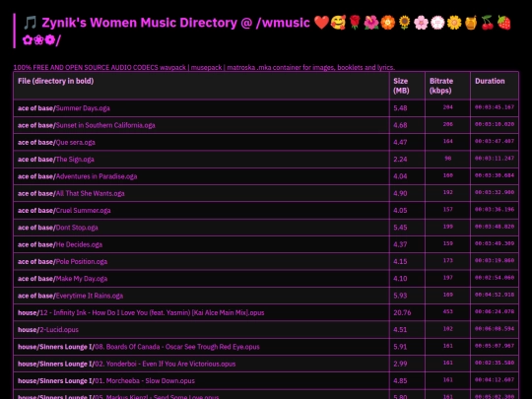
Task: Click size value 2.24 for The Sign
Action: pyautogui.click(x=400, y=160)
